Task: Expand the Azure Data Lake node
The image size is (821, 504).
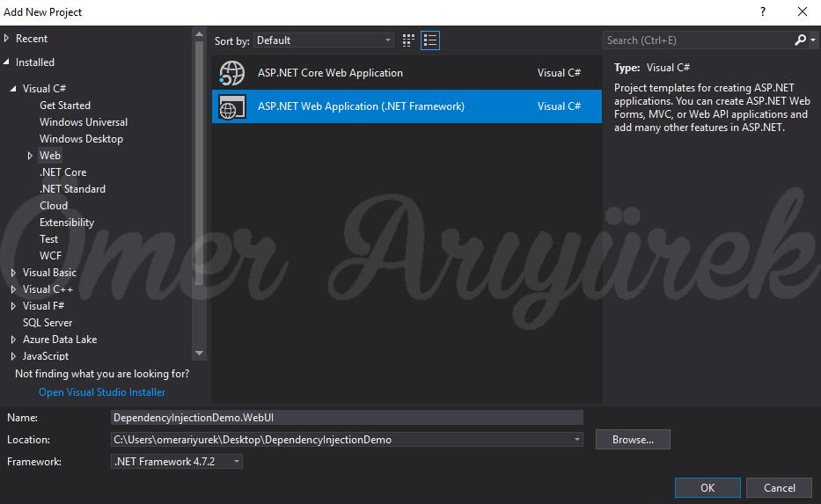Action: pos(13,340)
